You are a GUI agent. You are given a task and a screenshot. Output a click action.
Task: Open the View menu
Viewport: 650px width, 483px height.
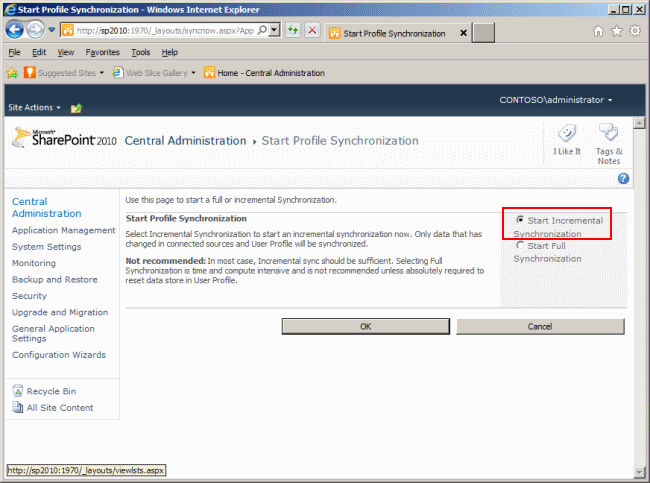coord(65,52)
